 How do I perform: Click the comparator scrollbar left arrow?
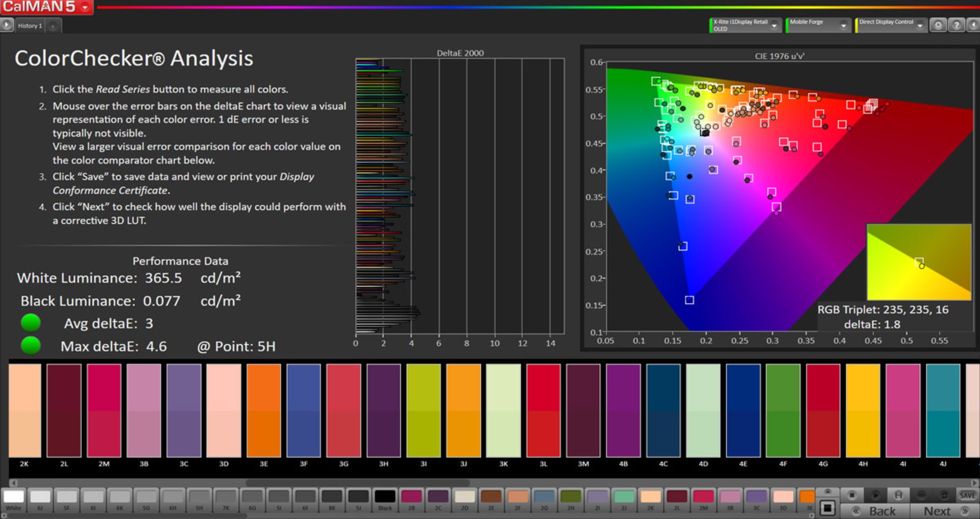click(14, 482)
